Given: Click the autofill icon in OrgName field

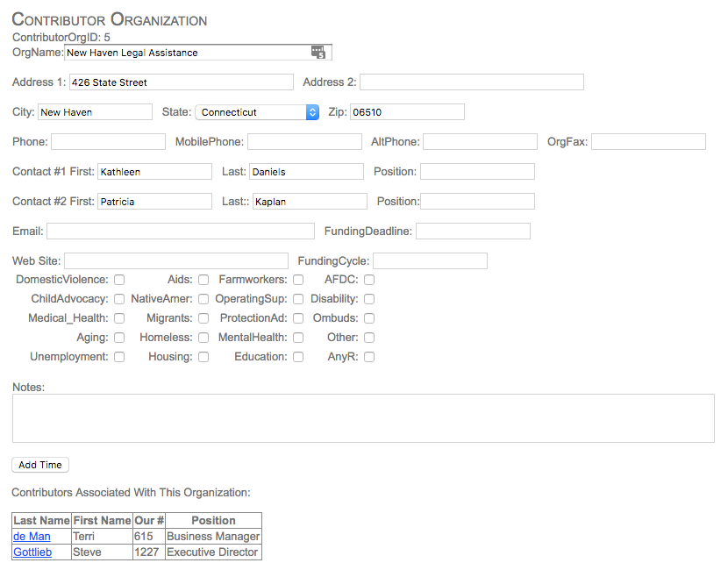Looking at the screenshot, I should coord(318,53).
